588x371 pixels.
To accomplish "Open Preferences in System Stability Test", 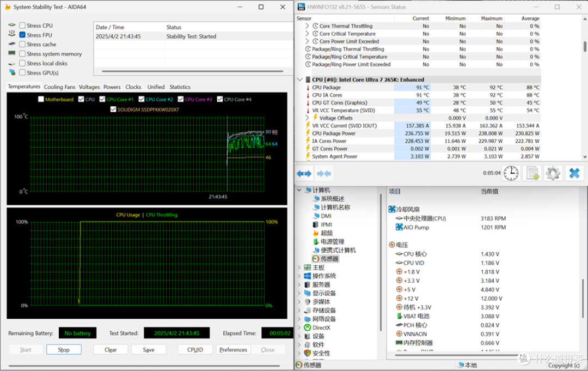I will pyautogui.click(x=233, y=350).
